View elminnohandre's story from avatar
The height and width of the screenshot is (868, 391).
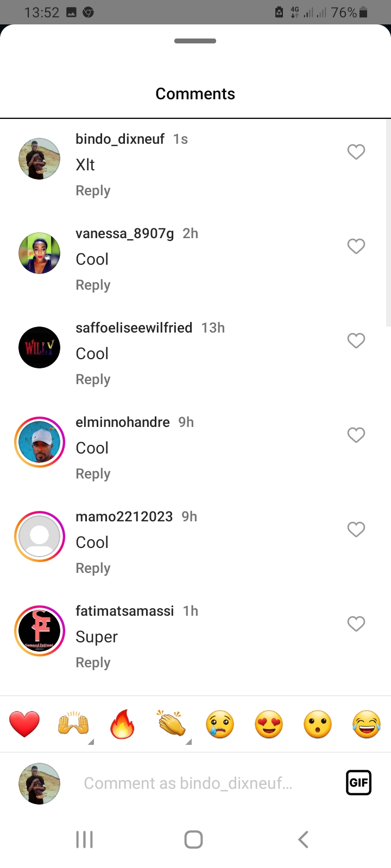(x=39, y=442)
